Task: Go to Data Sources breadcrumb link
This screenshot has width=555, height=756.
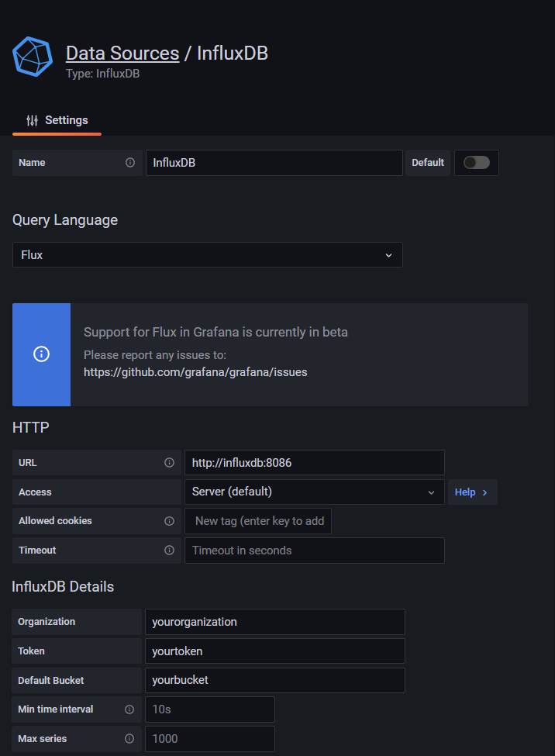Action: [x=122, y=53]
